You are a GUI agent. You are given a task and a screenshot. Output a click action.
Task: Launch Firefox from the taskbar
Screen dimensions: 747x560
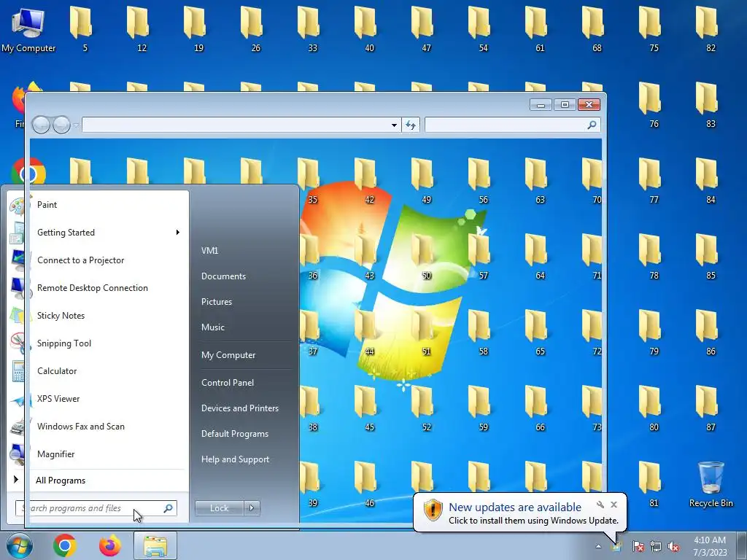[x=110, y=545]
